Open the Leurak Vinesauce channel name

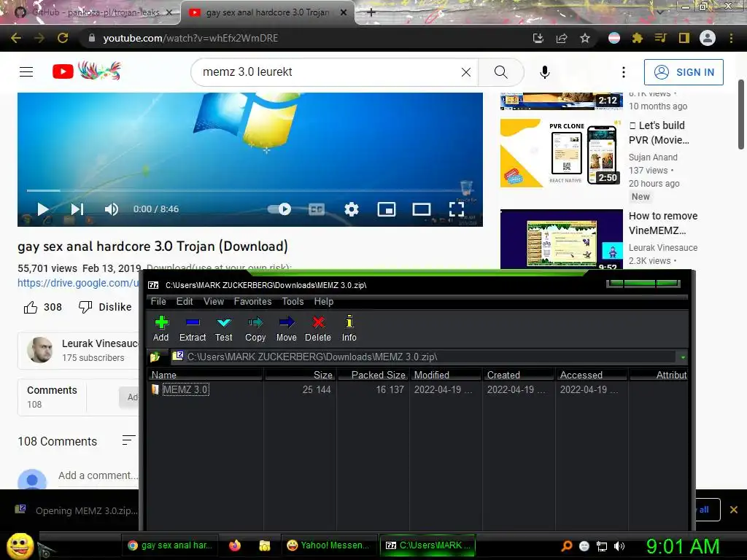tap(100, 343)
